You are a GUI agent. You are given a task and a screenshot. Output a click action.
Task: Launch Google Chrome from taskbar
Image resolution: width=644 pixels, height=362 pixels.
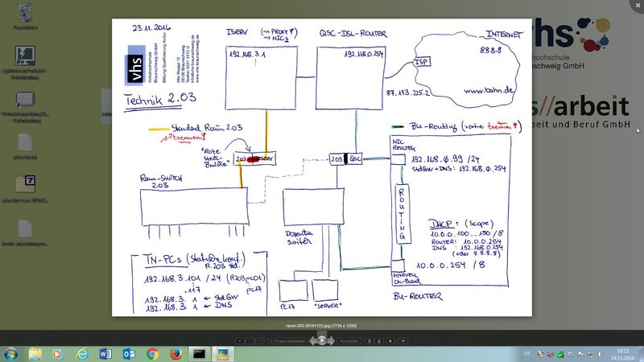pos(152,354)
